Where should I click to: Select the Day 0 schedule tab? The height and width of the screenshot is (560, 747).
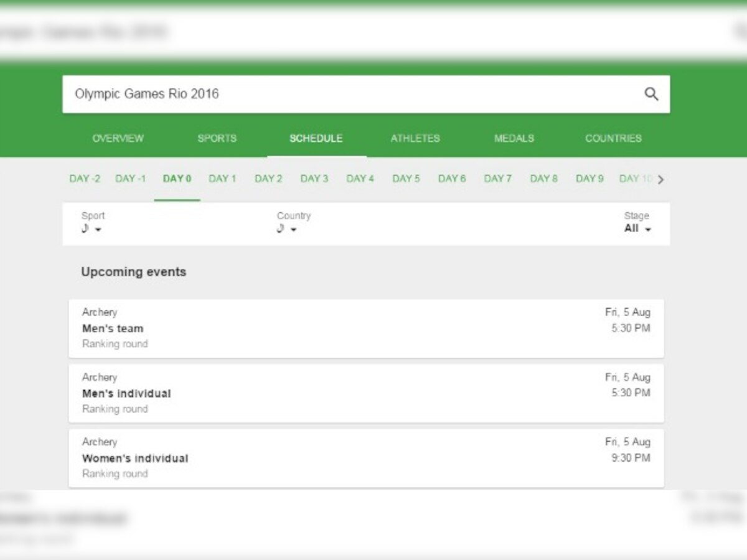pos(177,179)
